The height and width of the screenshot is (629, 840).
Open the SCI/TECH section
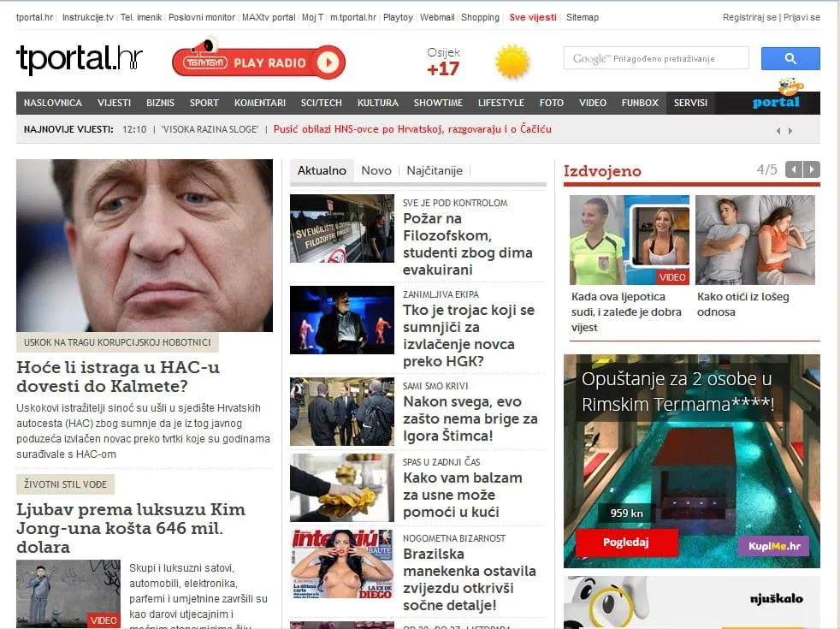[x=321, y=103]
